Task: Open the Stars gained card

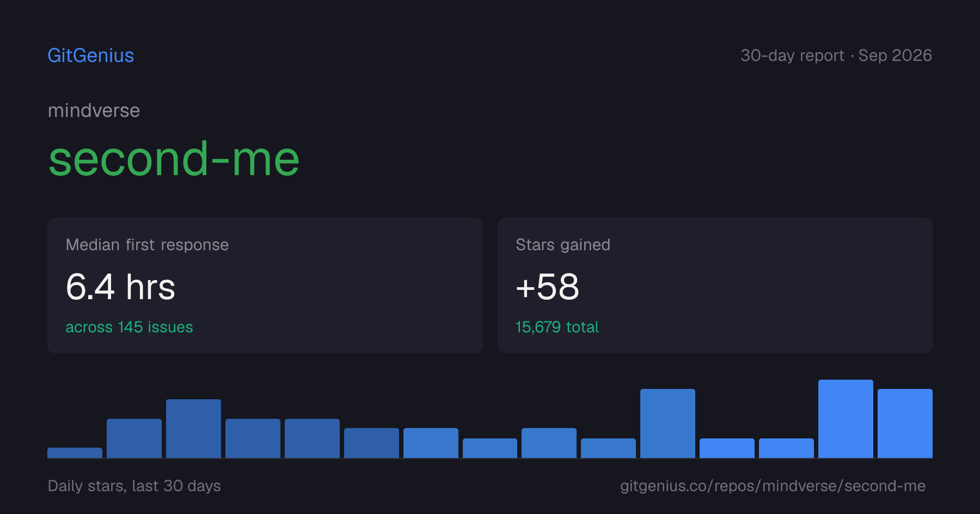Action: (x=715, y=286)
